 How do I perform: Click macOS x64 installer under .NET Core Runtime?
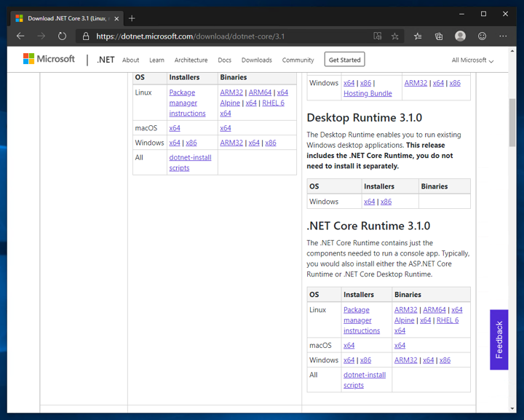pos(349,346)
